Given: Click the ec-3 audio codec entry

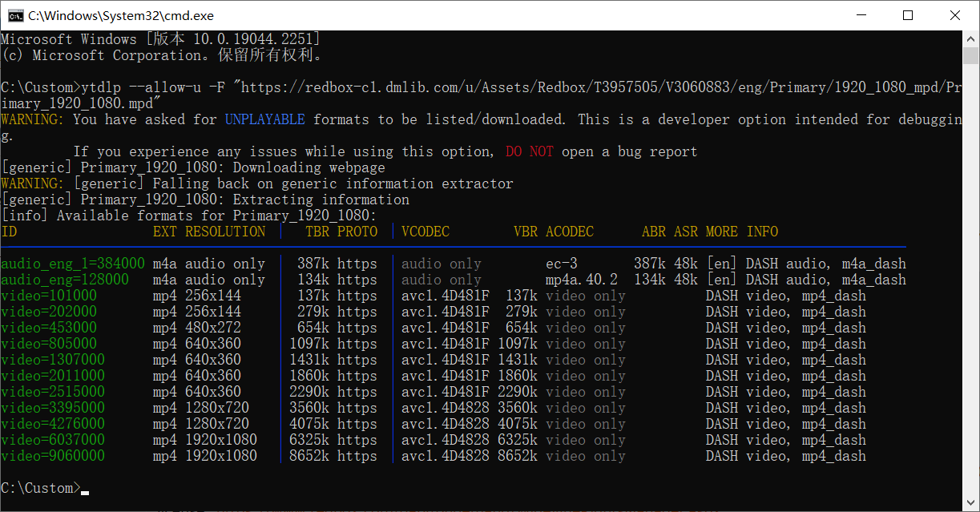Looking at the screenshot, I should coord(561,264).
